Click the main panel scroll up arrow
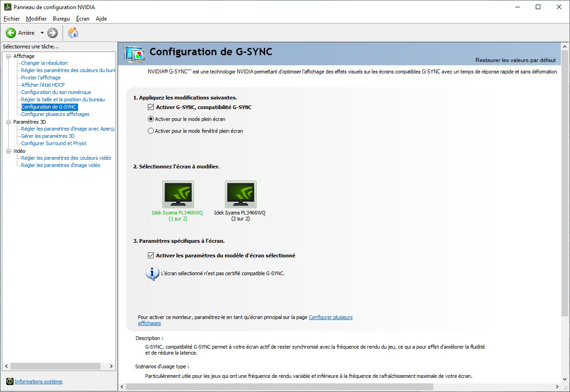This screenshot has width=570, height=392. 565,47
